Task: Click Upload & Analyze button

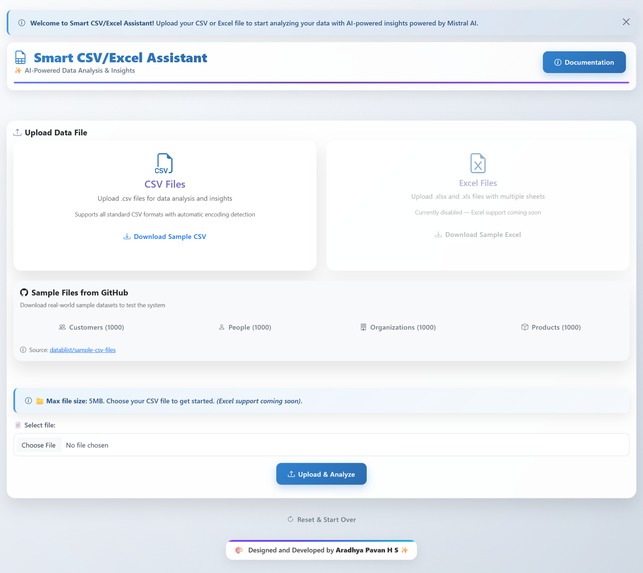Action: [x=321, y=474]
